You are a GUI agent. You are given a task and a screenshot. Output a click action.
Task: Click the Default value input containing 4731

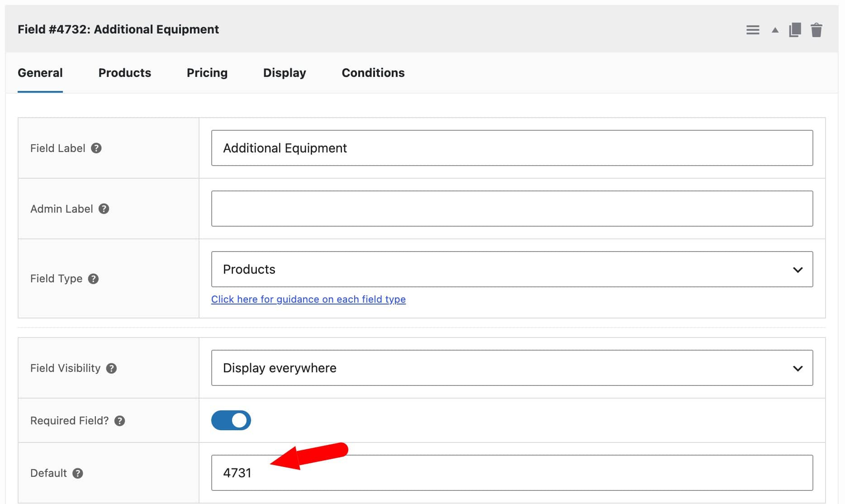point(512,473)
